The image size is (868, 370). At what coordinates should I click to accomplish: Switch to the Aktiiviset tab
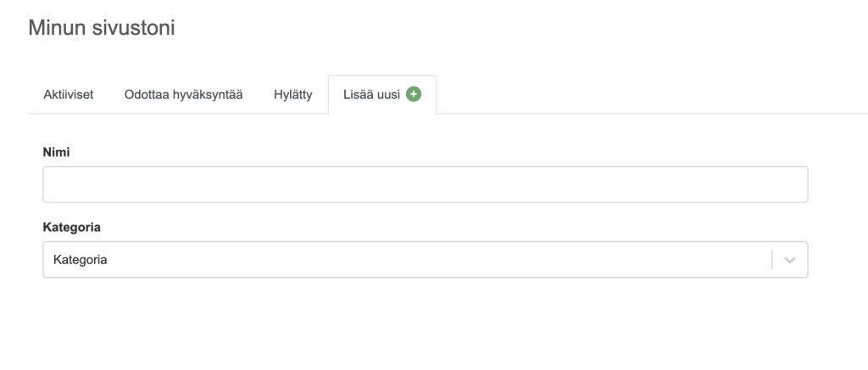(x=68, y=94)
